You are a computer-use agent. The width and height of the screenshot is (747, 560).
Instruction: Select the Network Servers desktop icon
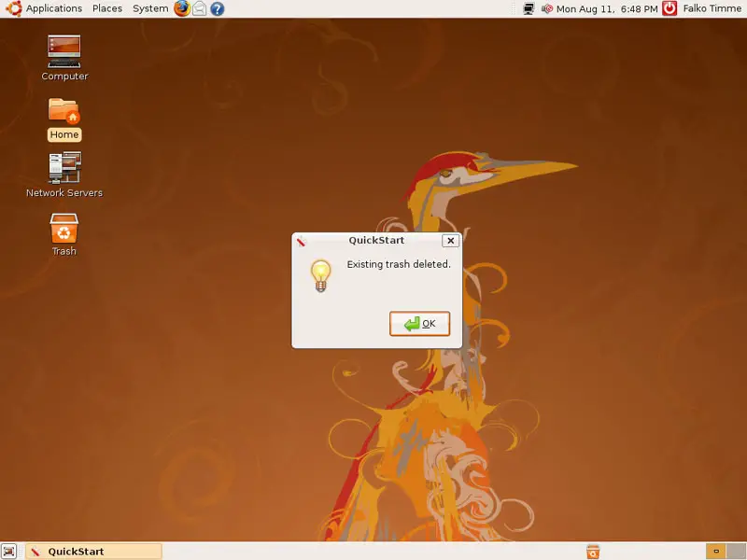coord(64,175)
